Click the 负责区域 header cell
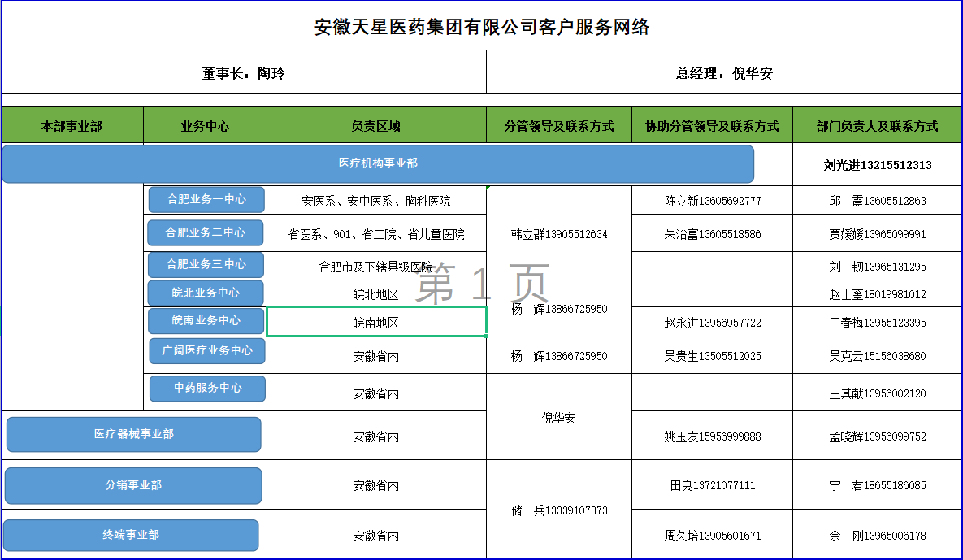Image resolution: width=963 pixels, height=560 pixels. 376,126
